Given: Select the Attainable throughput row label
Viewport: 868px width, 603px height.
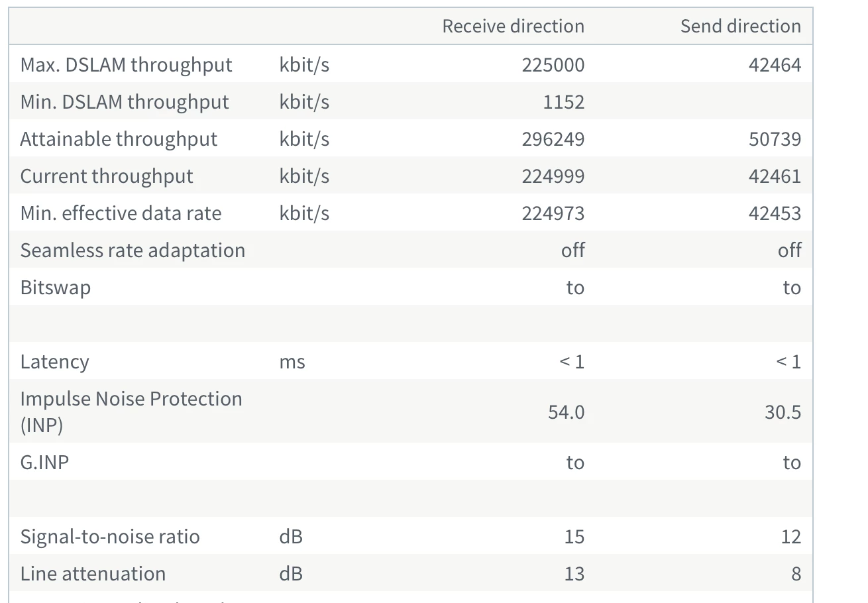Looking at the screenshot, I should [119, 139].
